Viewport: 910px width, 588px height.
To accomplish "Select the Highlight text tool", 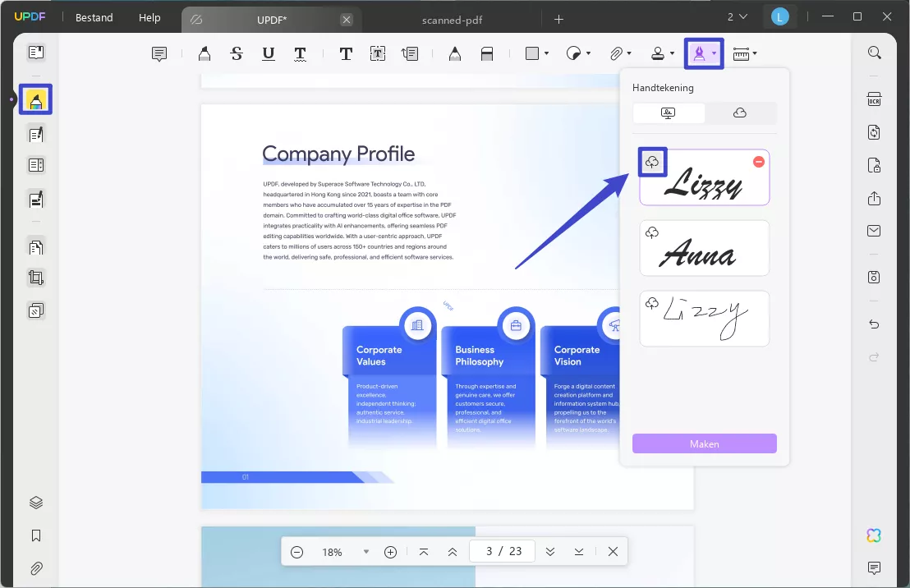I will coord(205,54).
